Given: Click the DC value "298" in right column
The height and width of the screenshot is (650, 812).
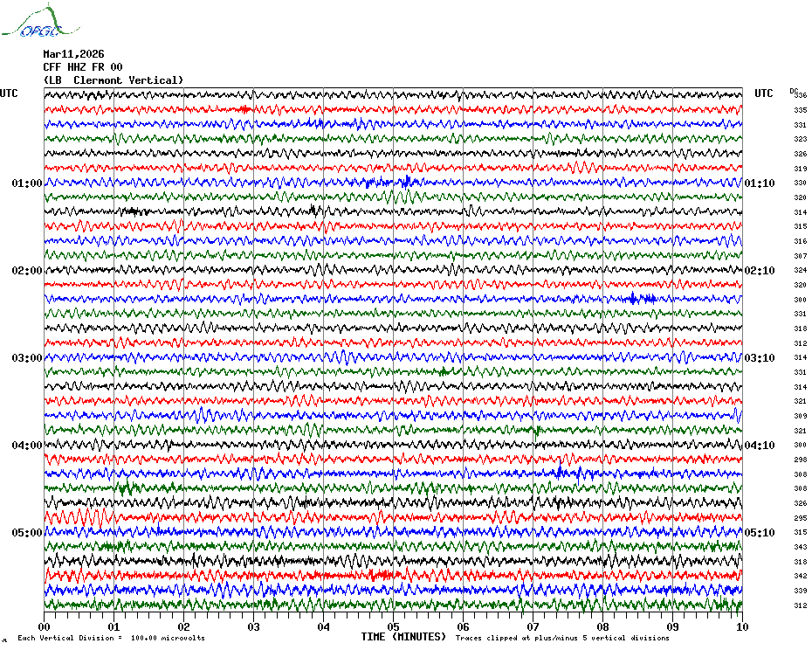Looking at the screenshot, I should coord(801,460).
